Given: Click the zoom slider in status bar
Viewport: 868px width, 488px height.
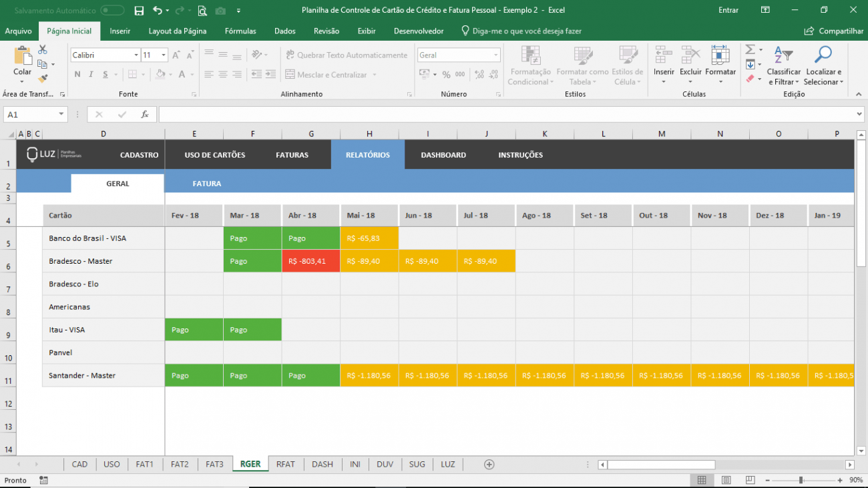Looking at the screenshot, I should 801,480.
